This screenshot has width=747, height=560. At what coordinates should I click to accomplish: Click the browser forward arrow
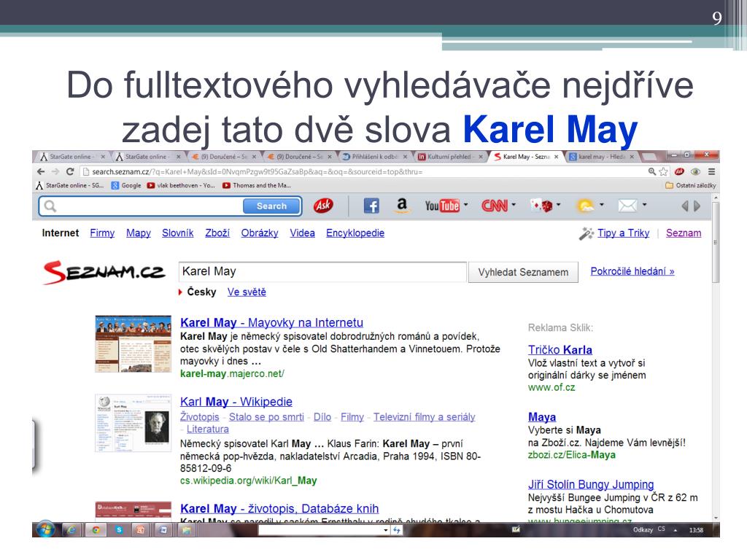pos(55,171)
